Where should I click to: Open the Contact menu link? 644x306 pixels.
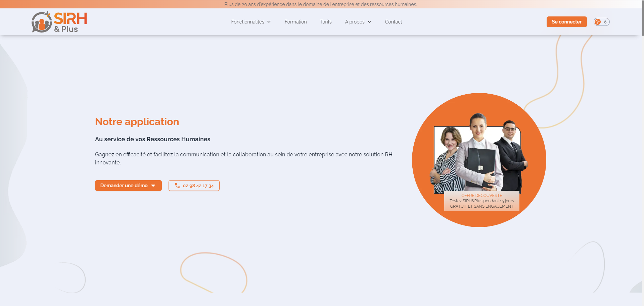[x=393, y=22]
